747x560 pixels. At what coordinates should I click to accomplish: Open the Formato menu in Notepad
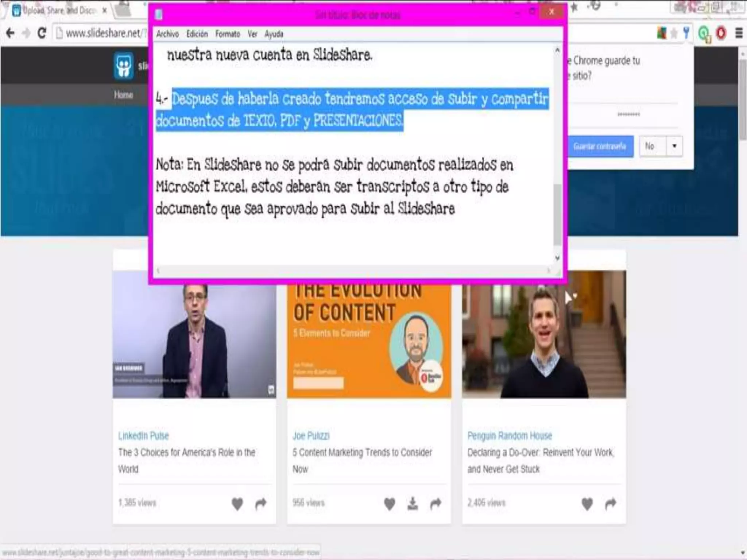(x=228, y=34)
